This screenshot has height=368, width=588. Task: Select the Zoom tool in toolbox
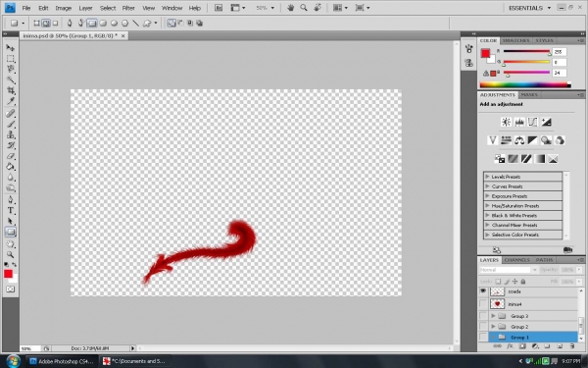[x=11, y=254]
